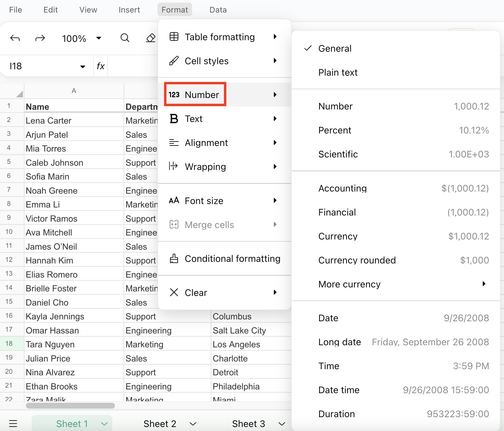The image size is (504, 431).
Task: Apply the Percent format
Action: [335, 130]
